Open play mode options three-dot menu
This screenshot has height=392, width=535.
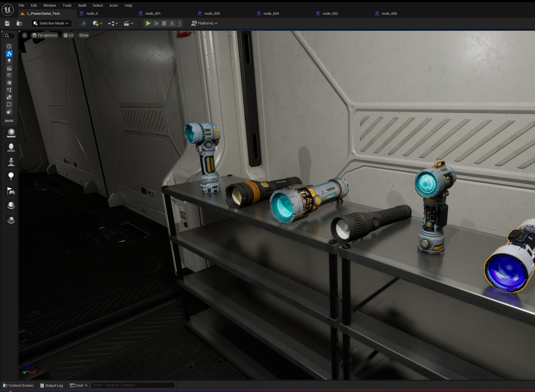[180, 23]
